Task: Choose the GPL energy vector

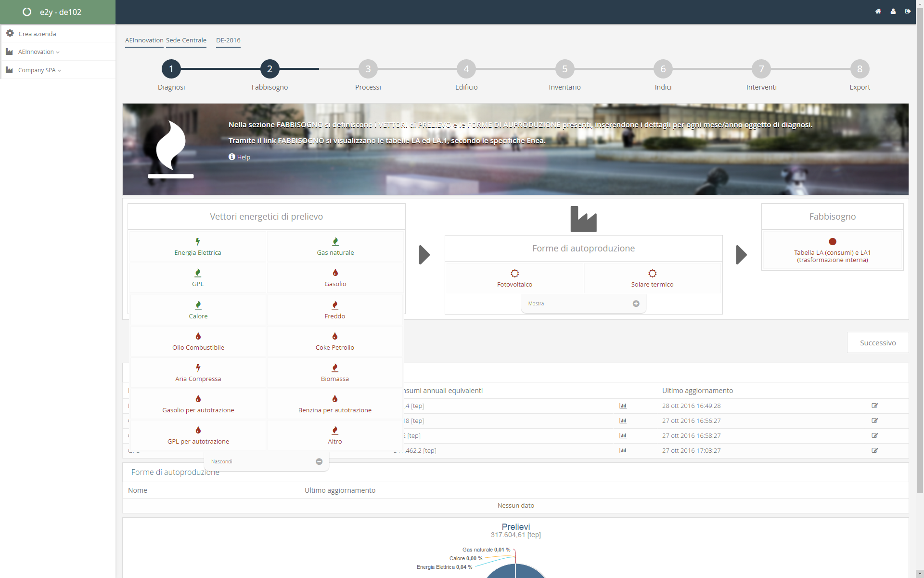Action: point(198,278)
